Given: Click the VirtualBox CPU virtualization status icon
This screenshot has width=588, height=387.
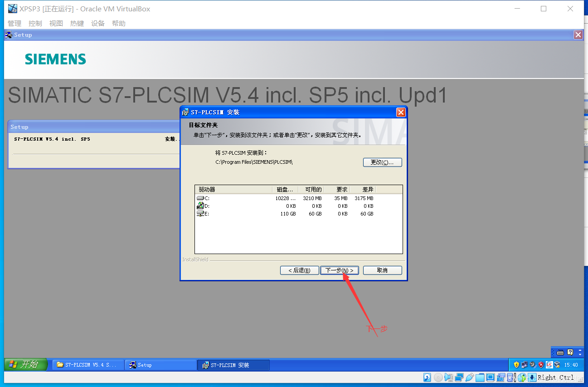Looking at the screenshot, I should (510, 377).
